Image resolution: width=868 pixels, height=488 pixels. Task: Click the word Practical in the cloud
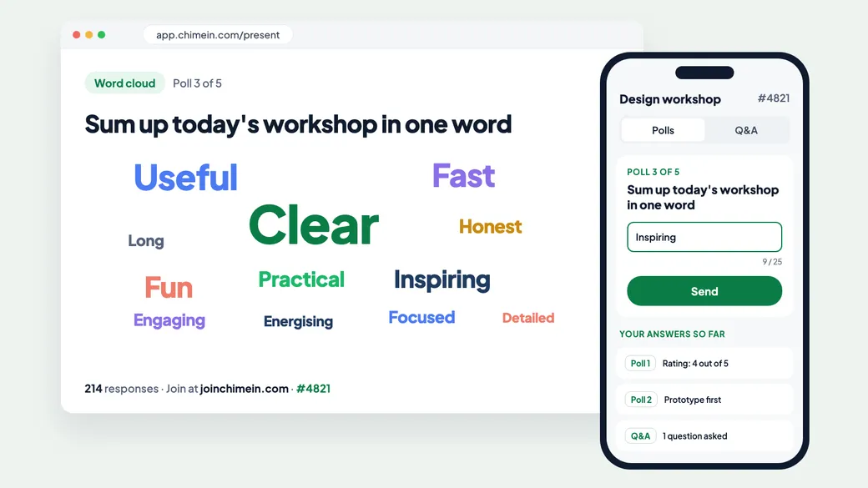(x=301, y=279)
